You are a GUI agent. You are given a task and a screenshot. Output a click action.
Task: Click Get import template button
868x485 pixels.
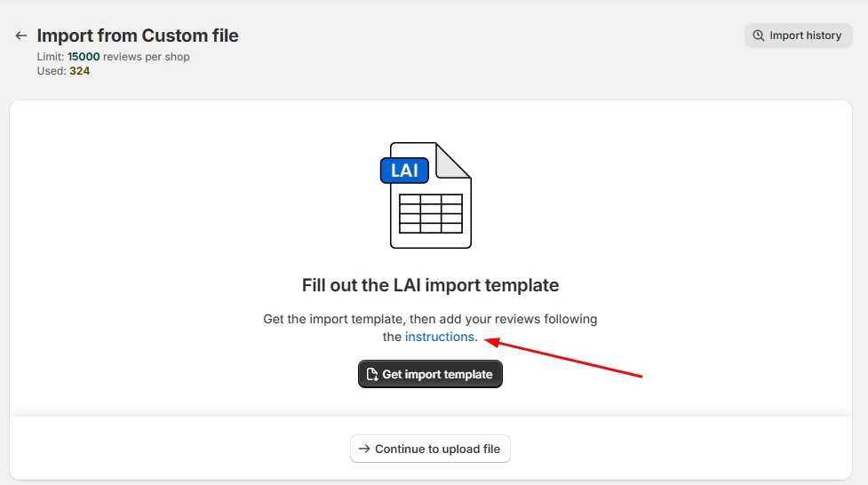(x=430, y=374)
